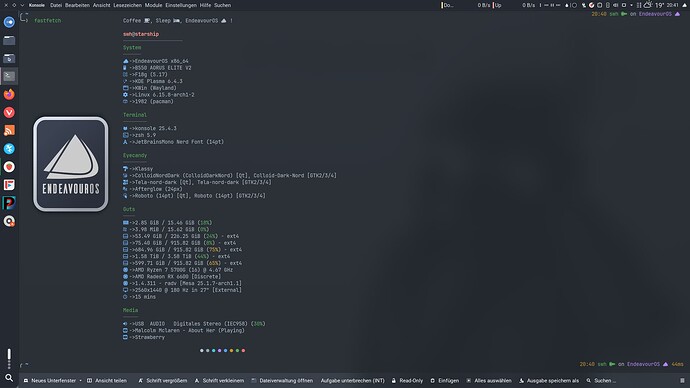Open the Strawberry music player dock icon

[x=9, y=167]
